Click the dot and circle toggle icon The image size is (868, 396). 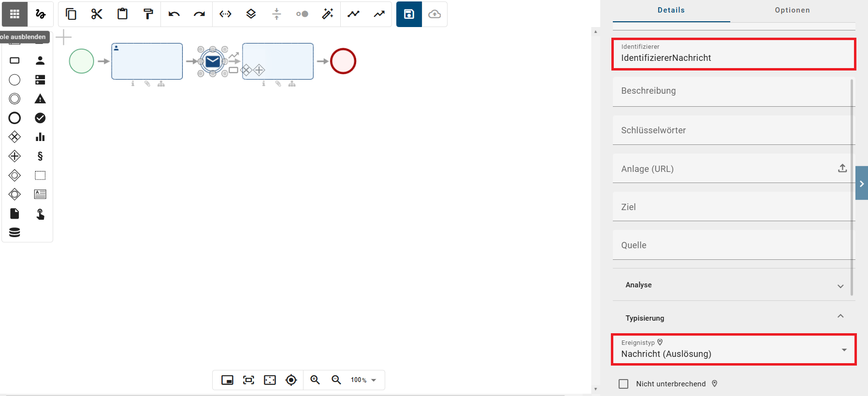coord(302,14)
